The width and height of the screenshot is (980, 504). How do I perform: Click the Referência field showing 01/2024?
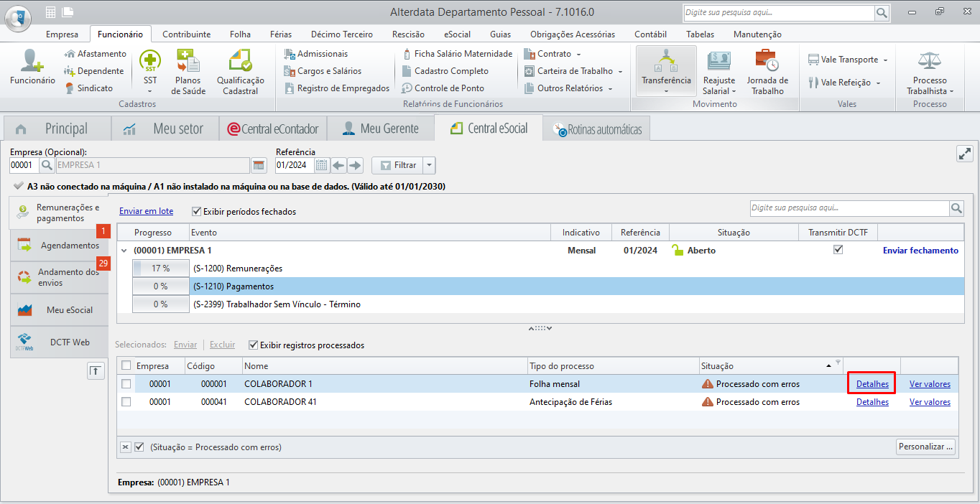(x=295, y=166)
